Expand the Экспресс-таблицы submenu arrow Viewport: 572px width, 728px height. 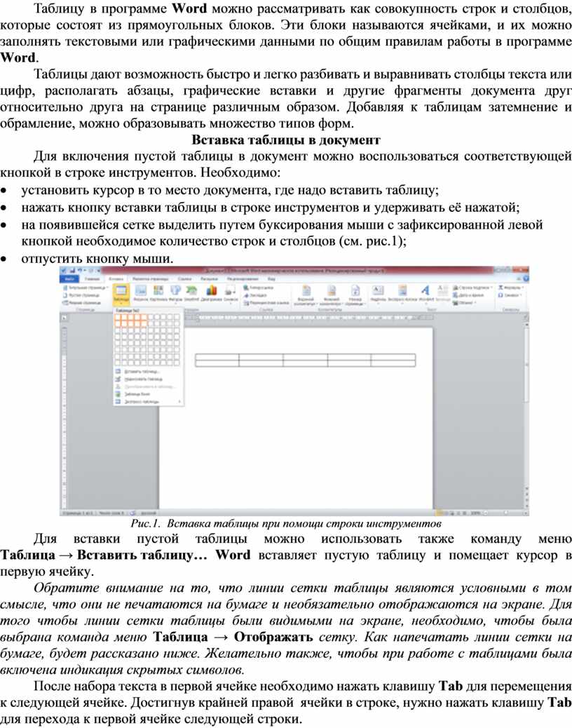tap(181, 402)
